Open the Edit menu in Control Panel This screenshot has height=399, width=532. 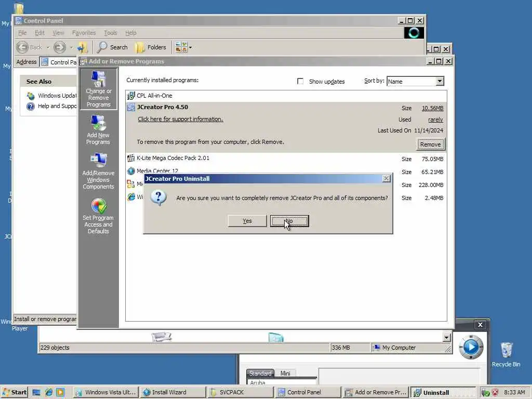pyautogui.click(x=39, y=33)
